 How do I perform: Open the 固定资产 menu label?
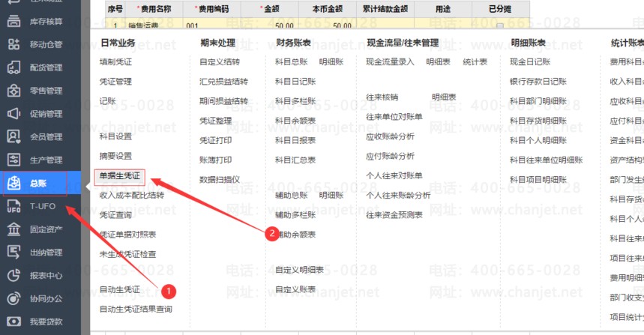46,229
